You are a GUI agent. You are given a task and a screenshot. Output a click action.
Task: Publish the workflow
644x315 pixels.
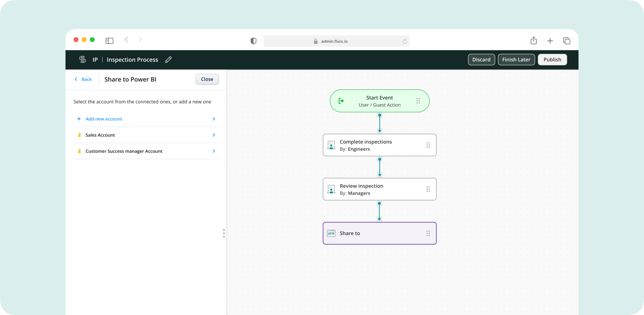552,60
